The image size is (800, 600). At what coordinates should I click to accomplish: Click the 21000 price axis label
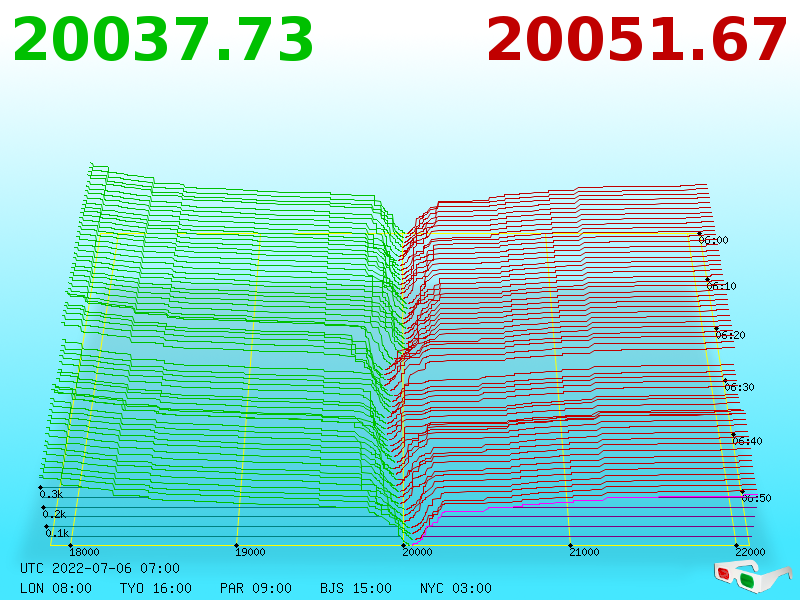click(584, 552)
